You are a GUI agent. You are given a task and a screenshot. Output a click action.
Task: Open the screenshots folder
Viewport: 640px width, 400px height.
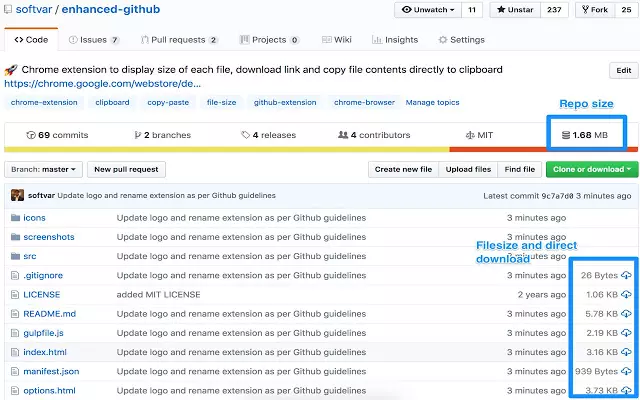pos(49,237)
